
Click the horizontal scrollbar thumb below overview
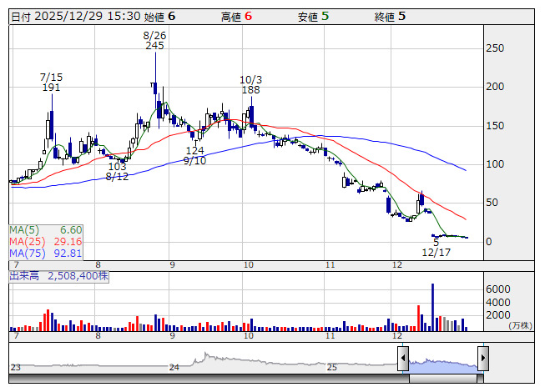(x=442, y=378)
